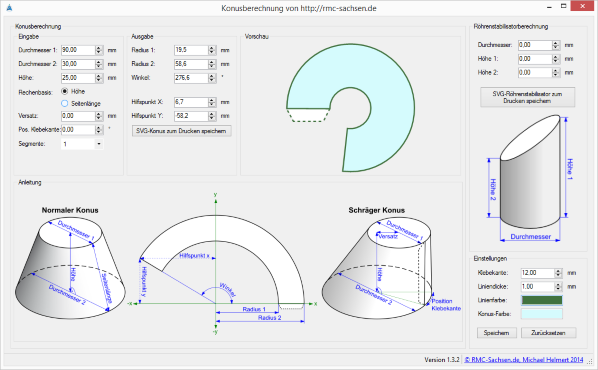Increase Klebekante value with spinner arrow
Viewport: 598px width, 370px height.
pos(558,271)
